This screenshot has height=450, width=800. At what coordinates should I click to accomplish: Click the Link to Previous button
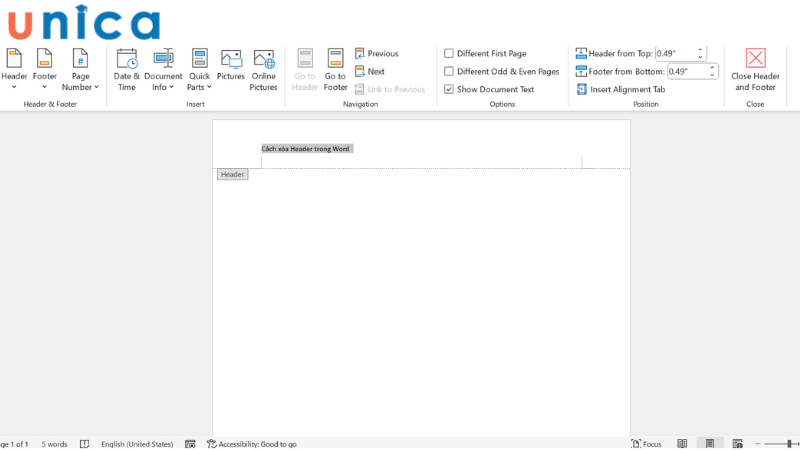[390, 89]
